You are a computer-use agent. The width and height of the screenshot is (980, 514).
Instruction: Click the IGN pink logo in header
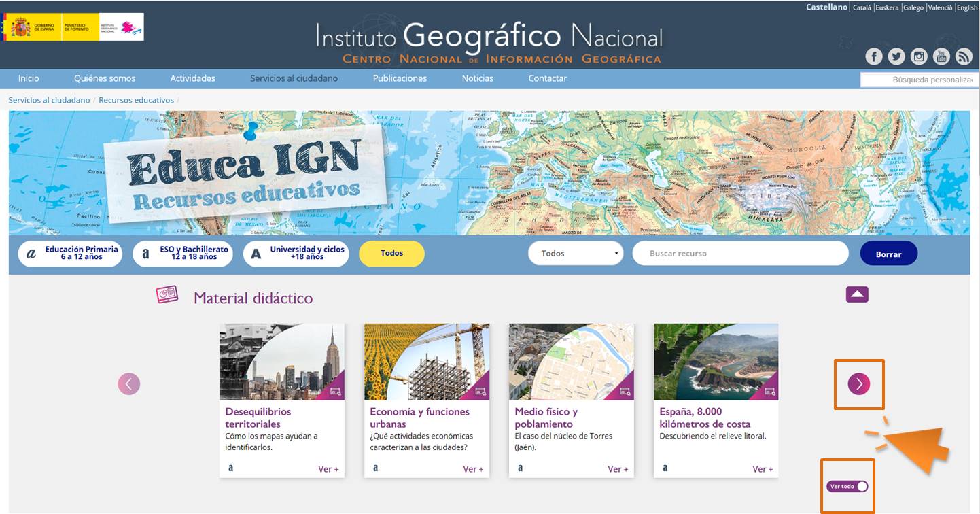click(x=131, y=28)
